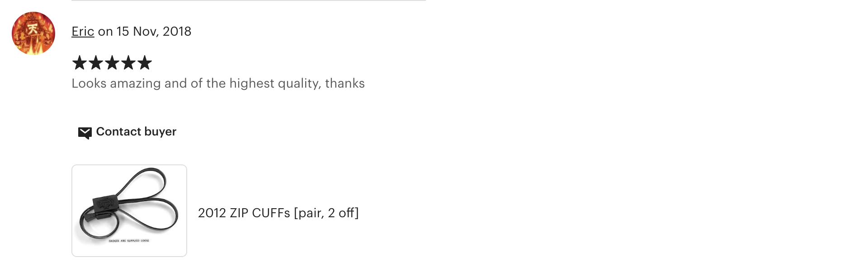The image size is (868, 271).
Task: Click the review text Looks amazing
Action: click(x=116, y=84)
